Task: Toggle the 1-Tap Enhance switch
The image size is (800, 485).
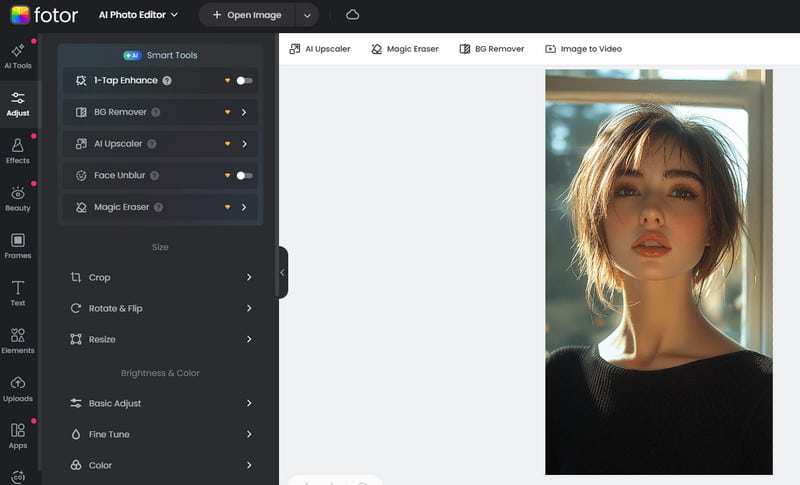Action: [244, 80]
